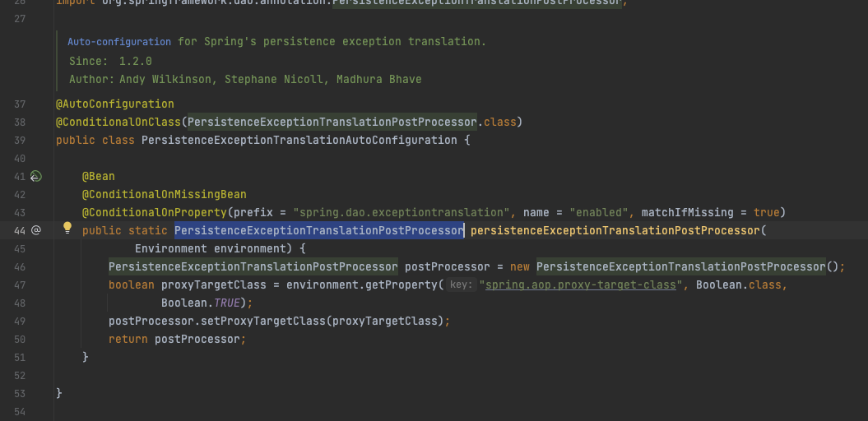The width and height of the screenshot is (868, 421).
Task: Click the @ConditionalOnClass annotation
Action: [x=118, y=122]
